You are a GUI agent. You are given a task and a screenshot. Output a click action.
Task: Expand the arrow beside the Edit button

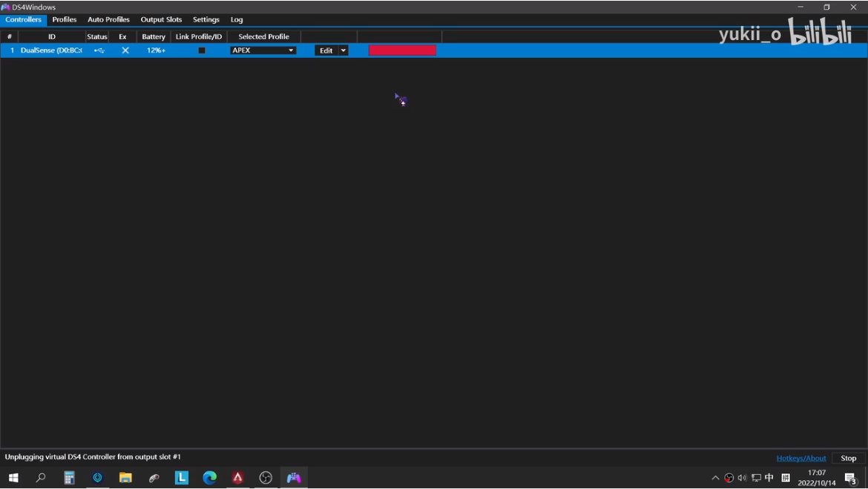pyautogui.click(x=343, y=50)
